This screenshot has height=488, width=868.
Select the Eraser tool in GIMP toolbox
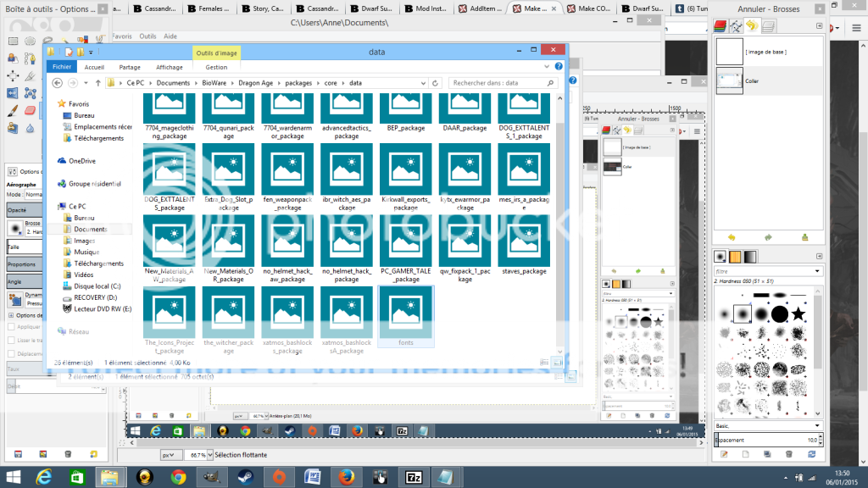pyautogui.click(x=31, y=110)
